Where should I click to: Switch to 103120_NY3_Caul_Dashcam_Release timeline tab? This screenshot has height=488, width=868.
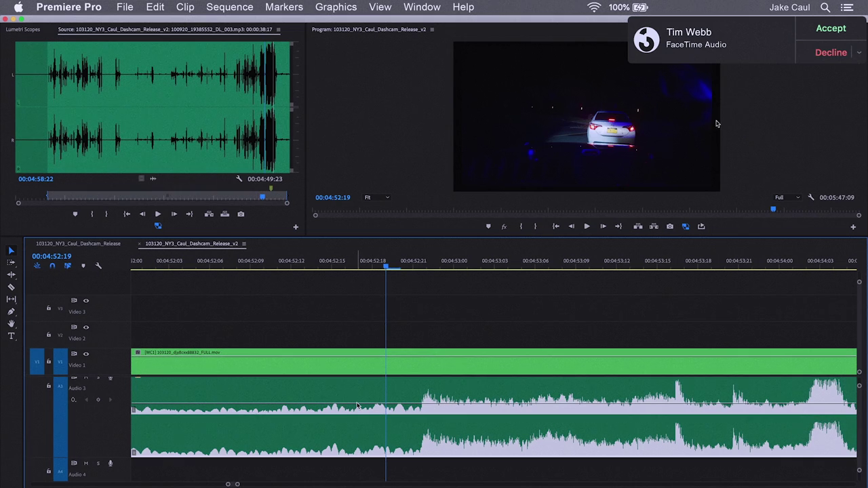78,243
